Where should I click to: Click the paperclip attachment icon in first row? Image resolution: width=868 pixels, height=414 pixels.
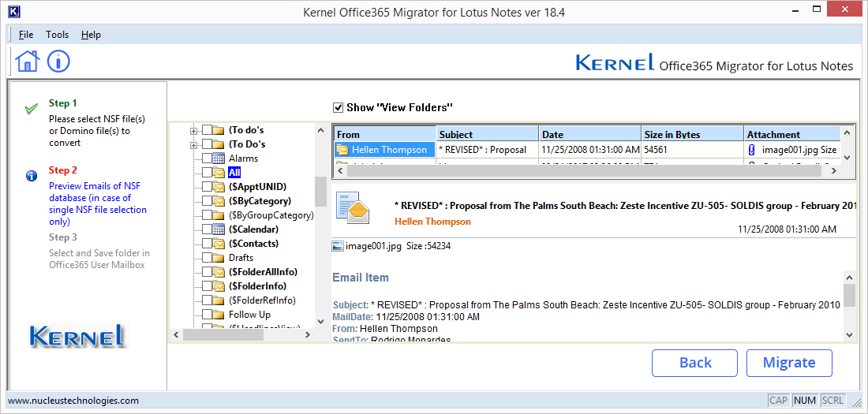(752, 150)
